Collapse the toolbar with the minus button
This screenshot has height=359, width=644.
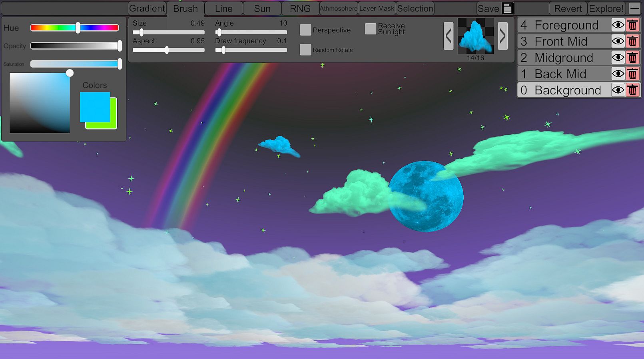coord(634,8)
